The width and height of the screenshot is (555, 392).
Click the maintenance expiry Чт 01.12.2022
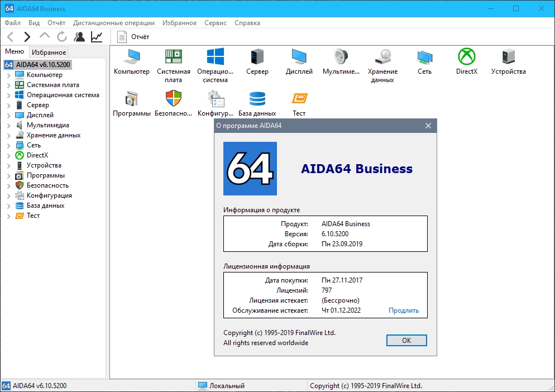[341, 310]
